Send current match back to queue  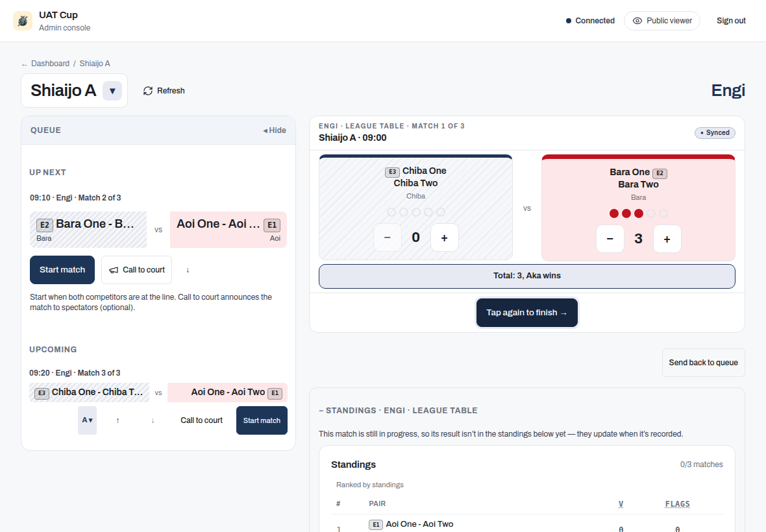point(703,363)
